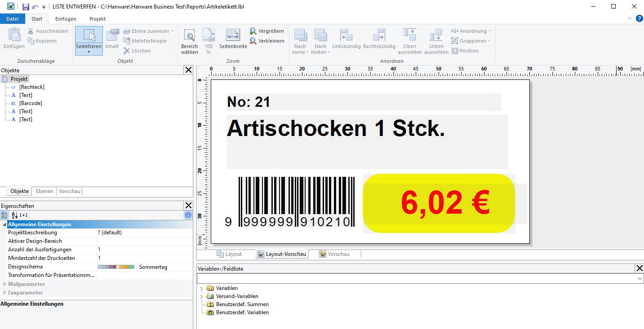The image size is (644, 329).
Task: Fit view with Seitenbreite icon
Action: point(233,35)
